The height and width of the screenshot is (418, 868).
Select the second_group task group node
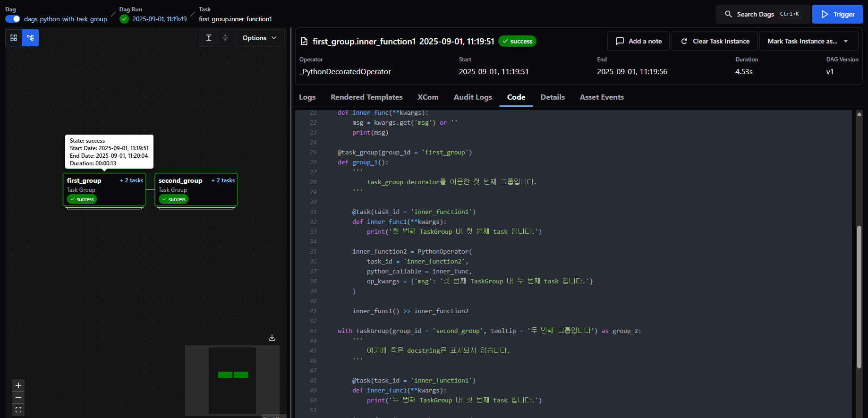[196, 189]
